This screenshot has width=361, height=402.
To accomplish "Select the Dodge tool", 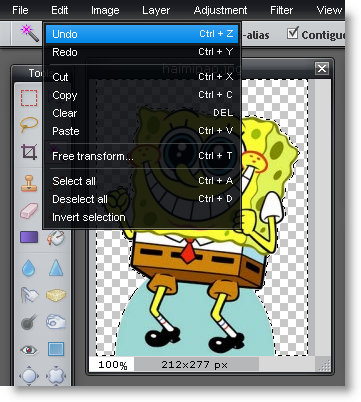I will click(x=29, y=322).
